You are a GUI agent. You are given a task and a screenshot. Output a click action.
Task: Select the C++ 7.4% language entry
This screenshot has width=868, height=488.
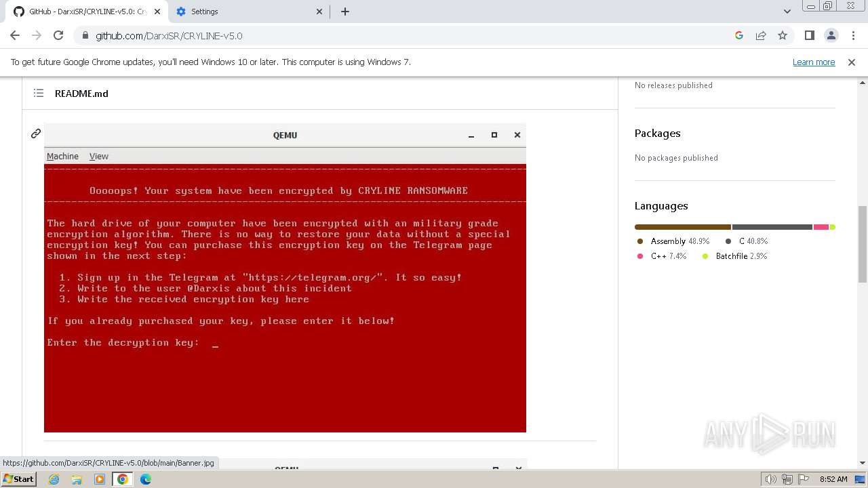click(x=661, y=256)
